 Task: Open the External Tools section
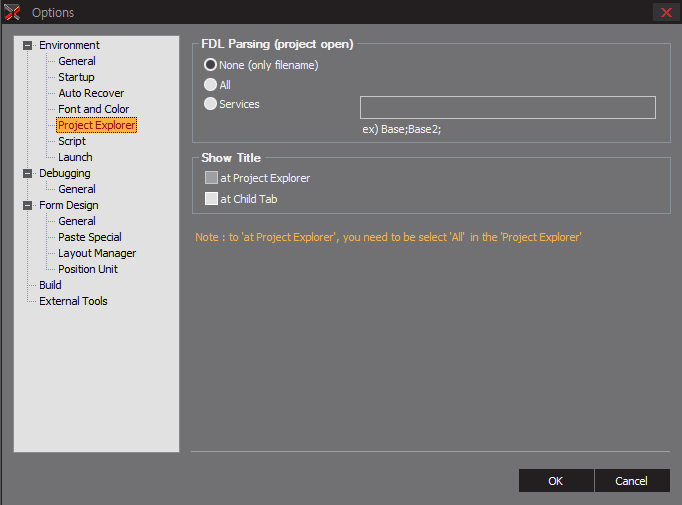[x=73, y=301]
